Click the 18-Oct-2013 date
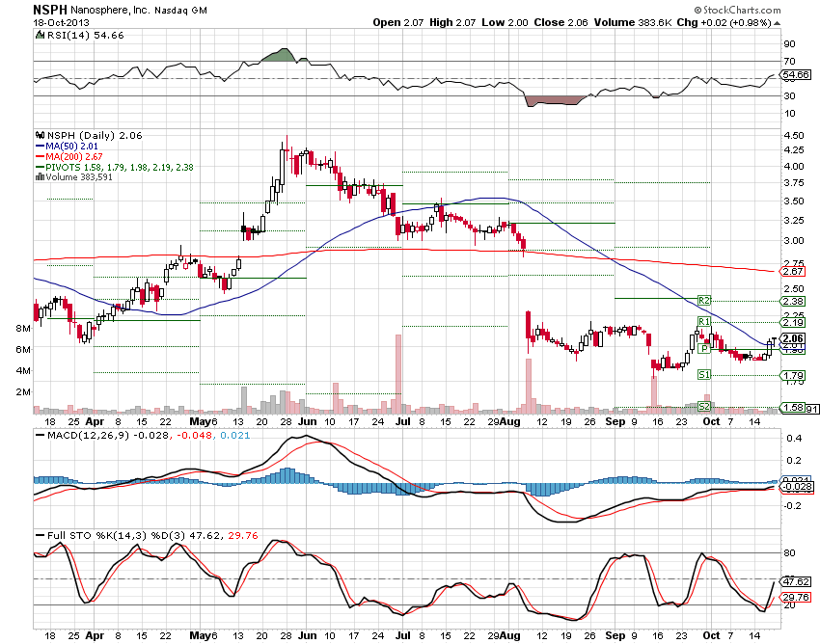Screen dimensions: 820x644 61,23
